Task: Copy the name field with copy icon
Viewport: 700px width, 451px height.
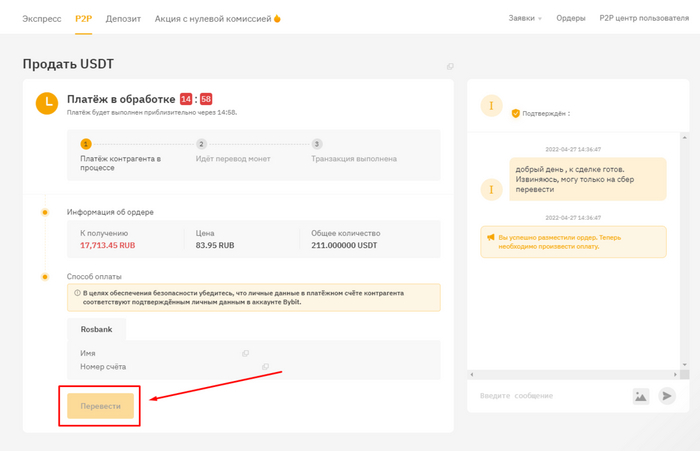Action: pyautogui.click(x=245, y=353)
